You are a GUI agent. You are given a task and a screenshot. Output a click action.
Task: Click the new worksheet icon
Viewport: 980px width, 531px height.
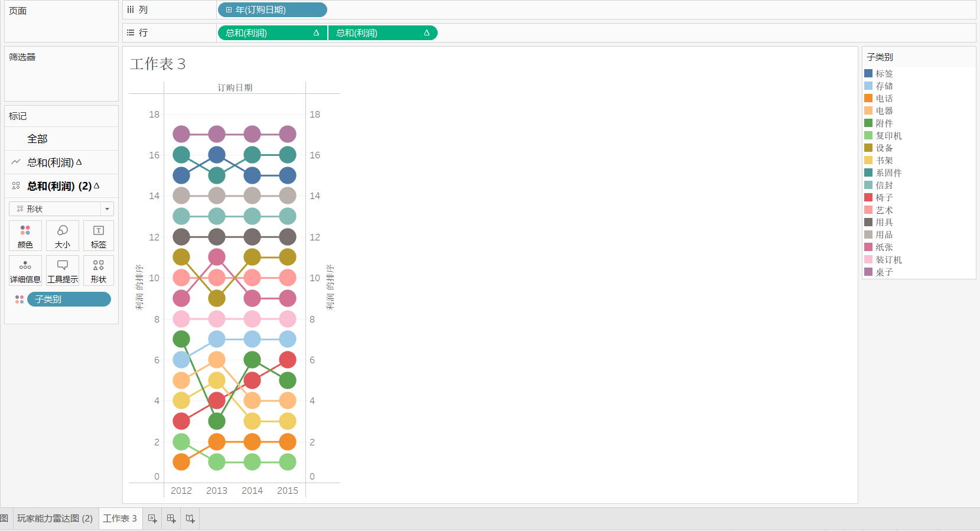tap(152, 519)
